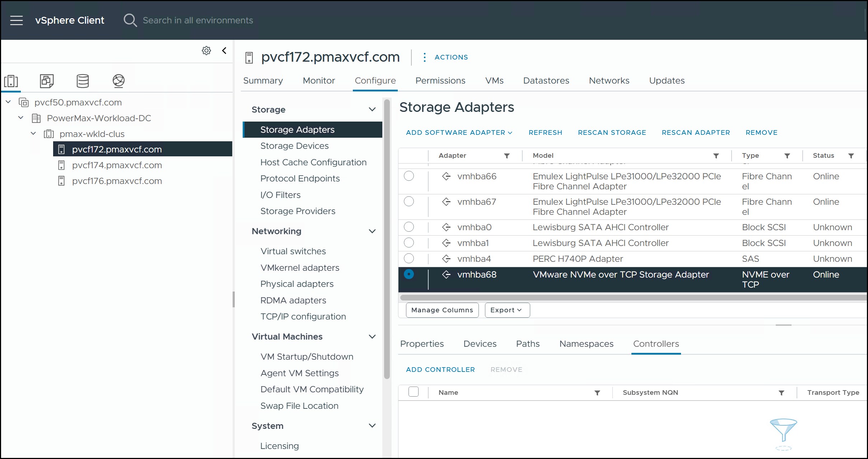This screenshot has height=459, width=868.
Task: Click Add Controller
Action: [x=440, y=370]
